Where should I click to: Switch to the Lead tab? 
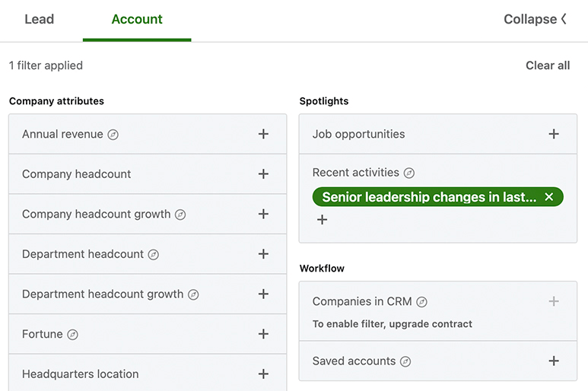point(40,19)
